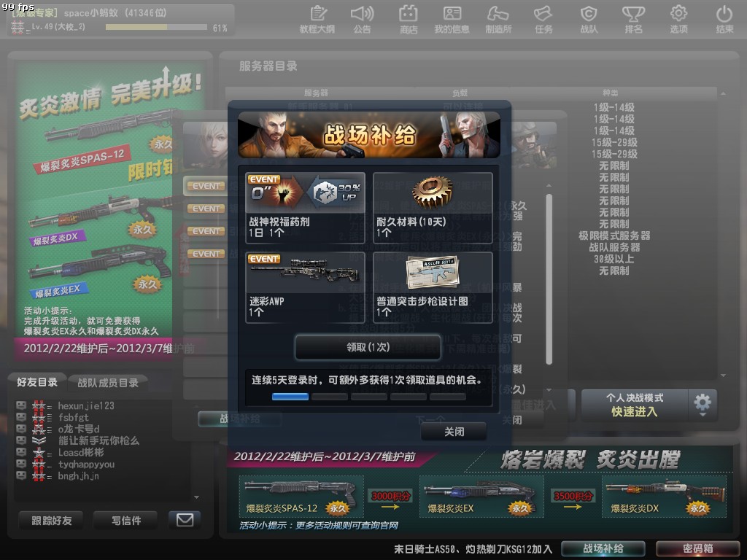The width and height of the screenshot is (747, 560).
Task: Select friend 能让新手玩你枪么 in list
Action: 98,441
